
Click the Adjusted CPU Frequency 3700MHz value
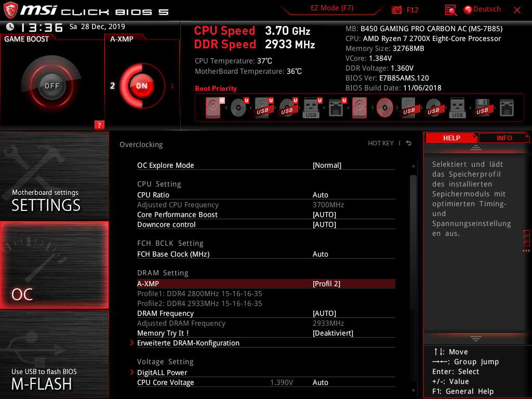328,205
